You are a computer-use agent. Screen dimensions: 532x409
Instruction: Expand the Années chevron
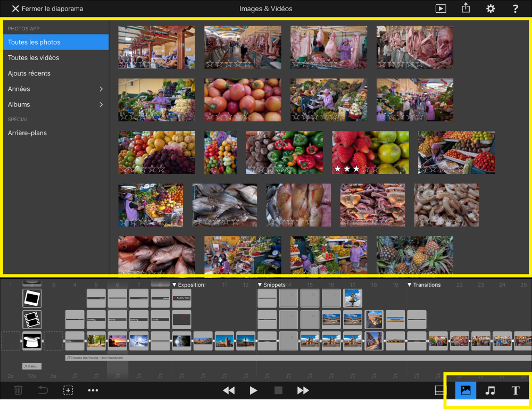tap(101, 89)
